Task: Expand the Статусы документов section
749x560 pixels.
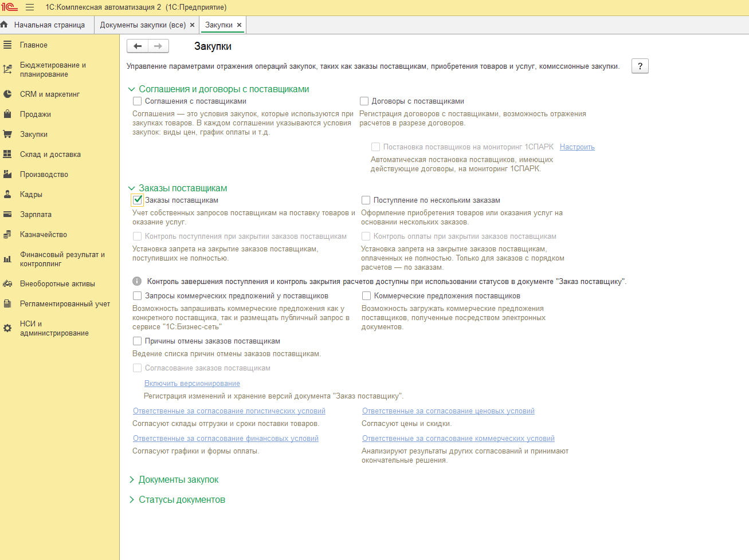Action: 132,500
